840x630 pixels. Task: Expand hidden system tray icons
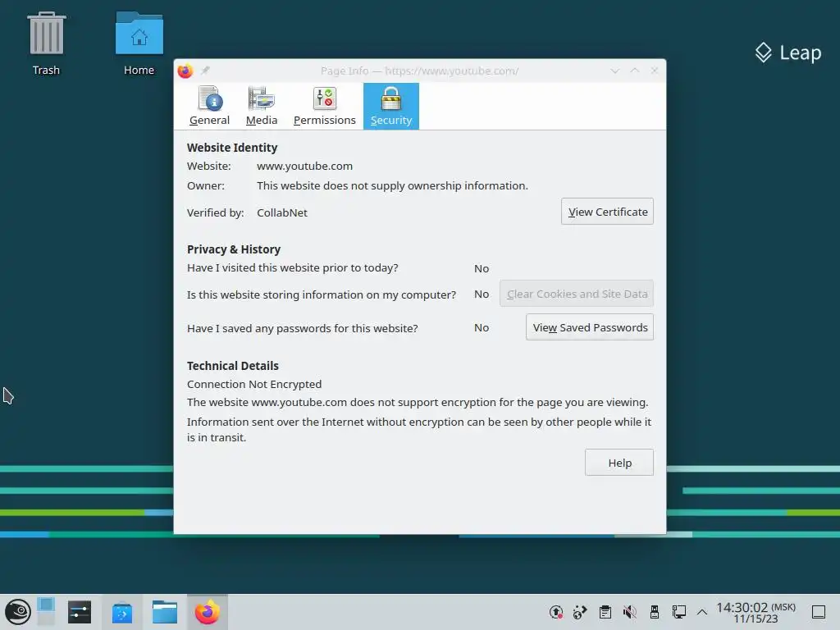(702, 612)
